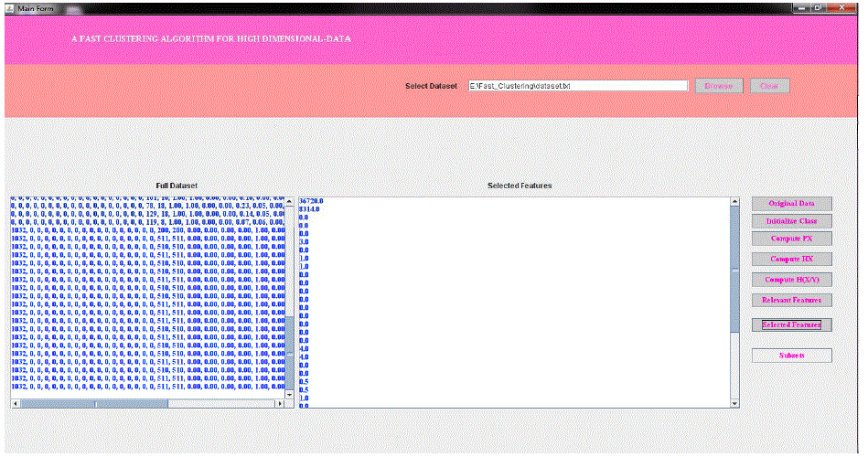Click Selected Features scrollbar up arrow
The width and height of the screenshot is (868, 457).
coord(734,203)
